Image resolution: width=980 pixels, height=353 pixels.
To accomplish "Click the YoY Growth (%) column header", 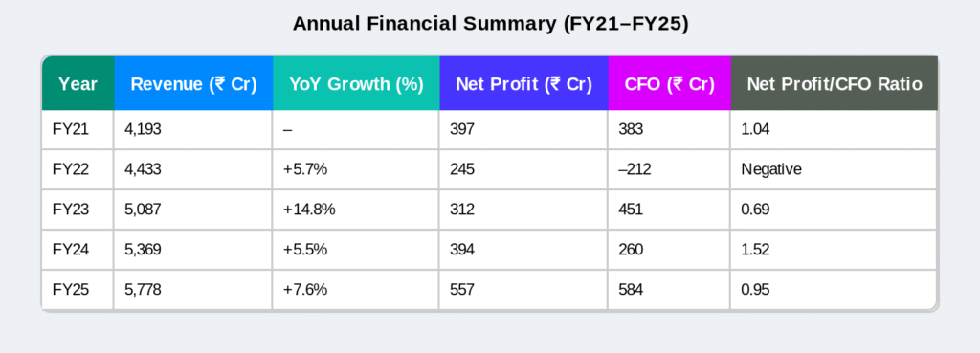I will point(356,84).
